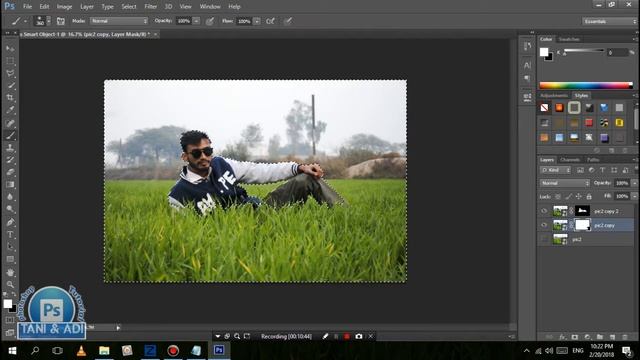Toggle Lock all
The height and width of the screenshot is (360, 640).
pos(589,196)
